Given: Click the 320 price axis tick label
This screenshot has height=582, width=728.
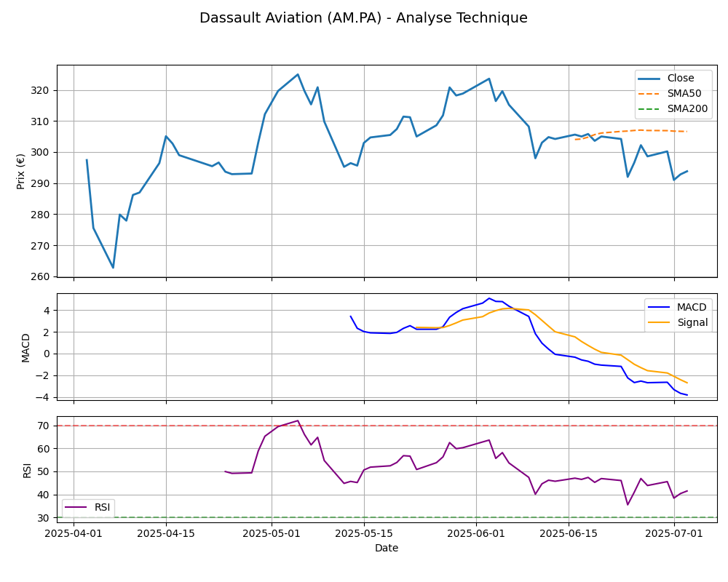Looking at the screenshot, I should (40, 90).
